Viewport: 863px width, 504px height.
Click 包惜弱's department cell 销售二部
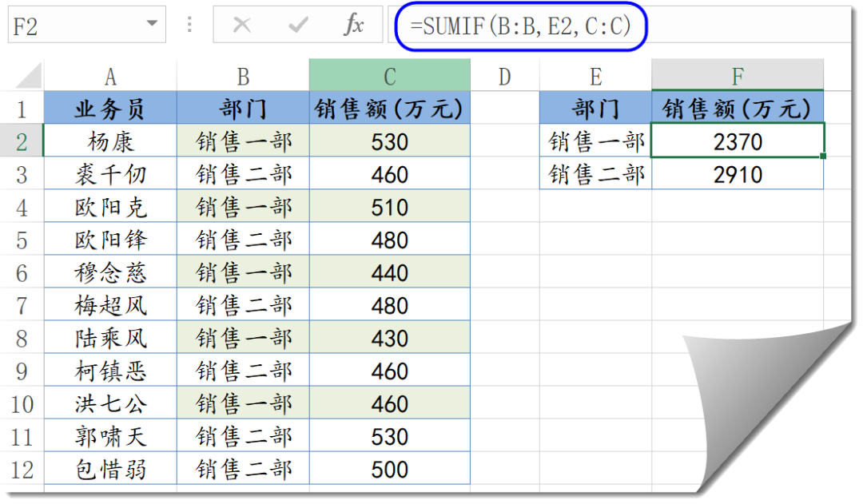243,470
